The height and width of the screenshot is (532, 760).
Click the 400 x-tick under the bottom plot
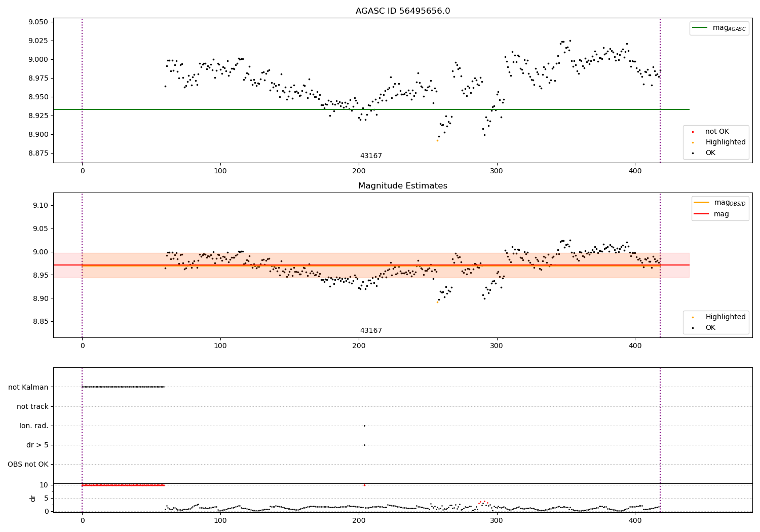click(635, 520)
